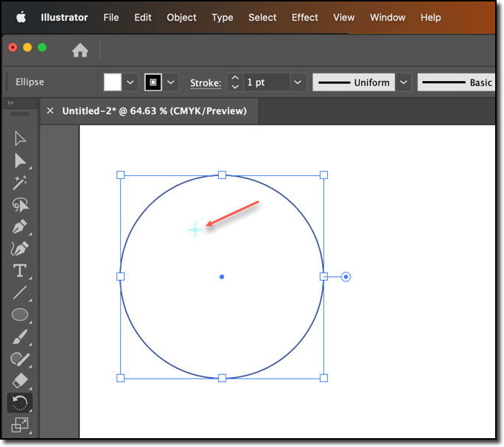Open the Stroke panel link
Viewport: 504px width, 447px height.
(x=206, y=83)
